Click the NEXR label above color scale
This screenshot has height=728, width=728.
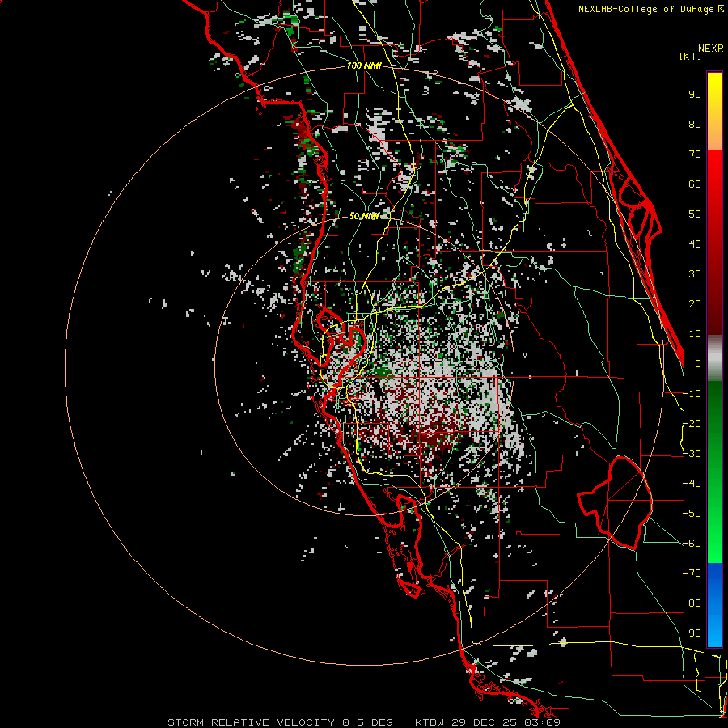(711, 49)
